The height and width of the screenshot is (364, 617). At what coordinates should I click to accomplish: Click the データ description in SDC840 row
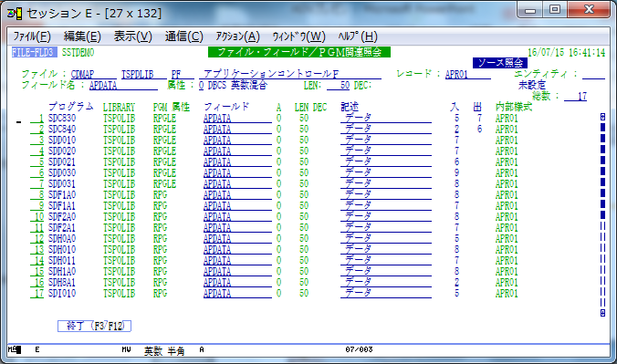[x=386, y=129]
